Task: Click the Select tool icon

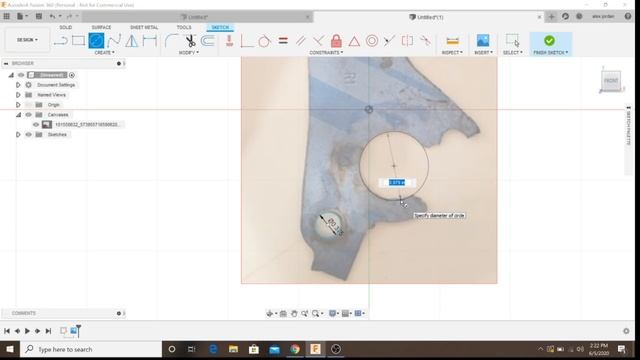Action: point(512,41)
